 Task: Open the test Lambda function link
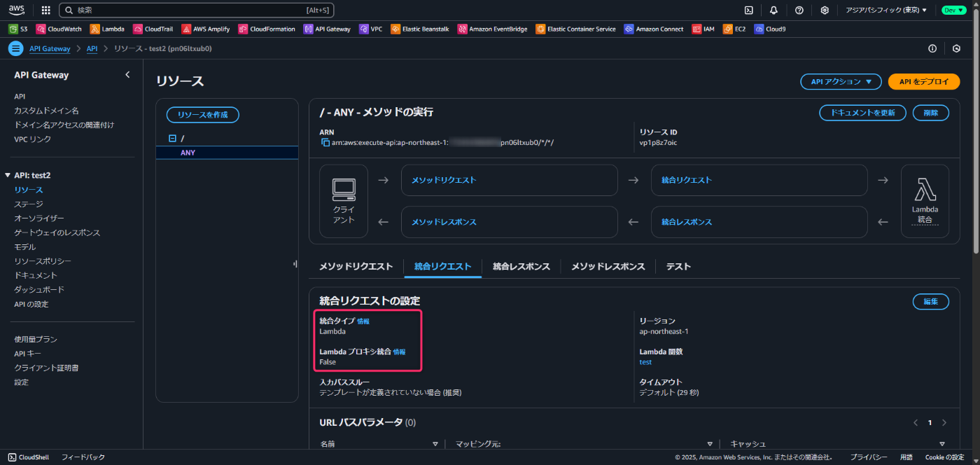(x=645, y=361)
